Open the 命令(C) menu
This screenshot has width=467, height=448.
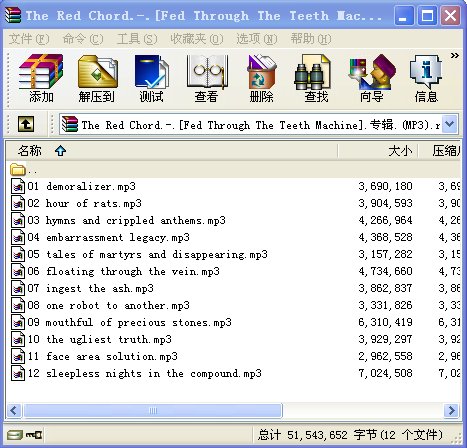click(x=83, y=39)
